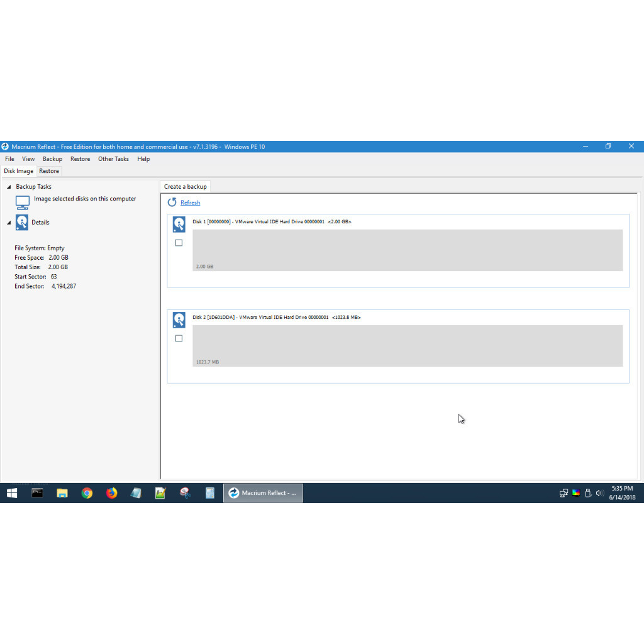Click Image selected disks on this computer
The height and width of the screenshot is (644, 644).
click(85, 199)
